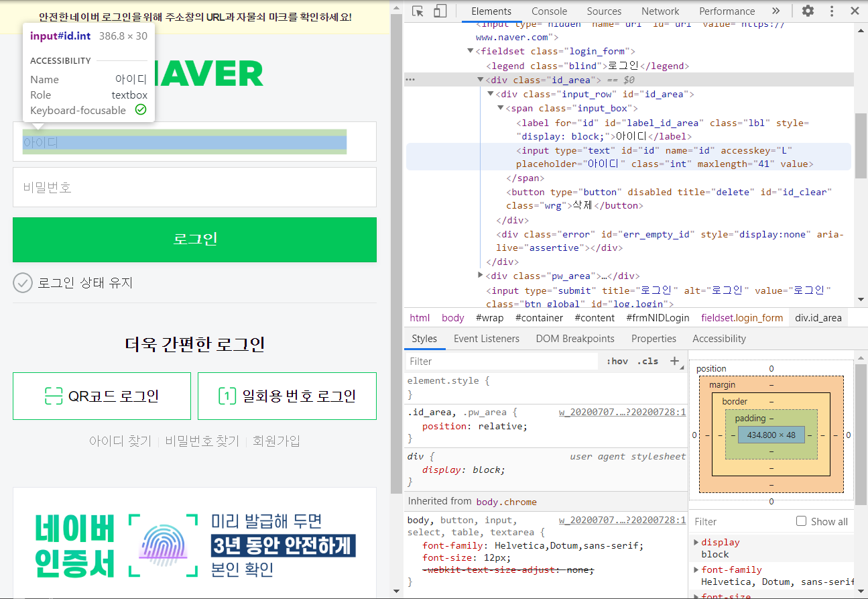This screenshot has width=868, height=599.
Task: Expand the div pw_area node
Action: click(x=481, y=276)
